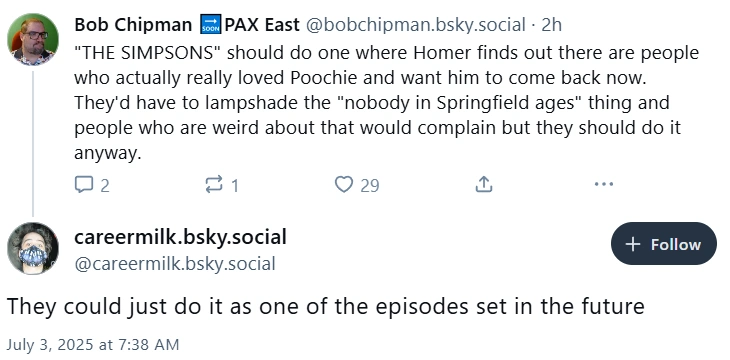Like Bob Chipman's post with heart icon
This screenshot has height=360, width=730.
[x=344, y=184]
